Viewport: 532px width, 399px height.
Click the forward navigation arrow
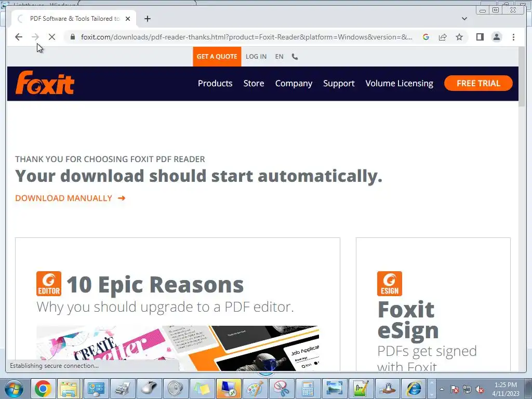click(x=35, y=37)
